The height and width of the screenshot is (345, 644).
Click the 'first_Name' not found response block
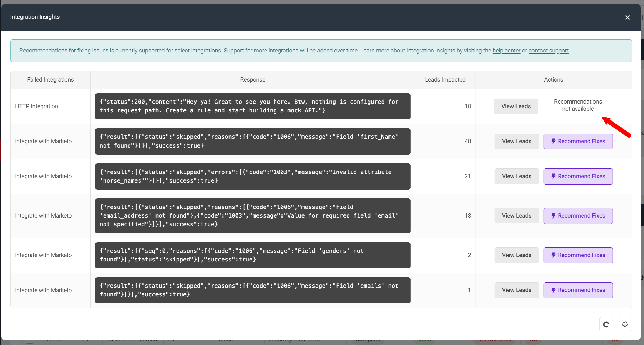tap(253, 141)
